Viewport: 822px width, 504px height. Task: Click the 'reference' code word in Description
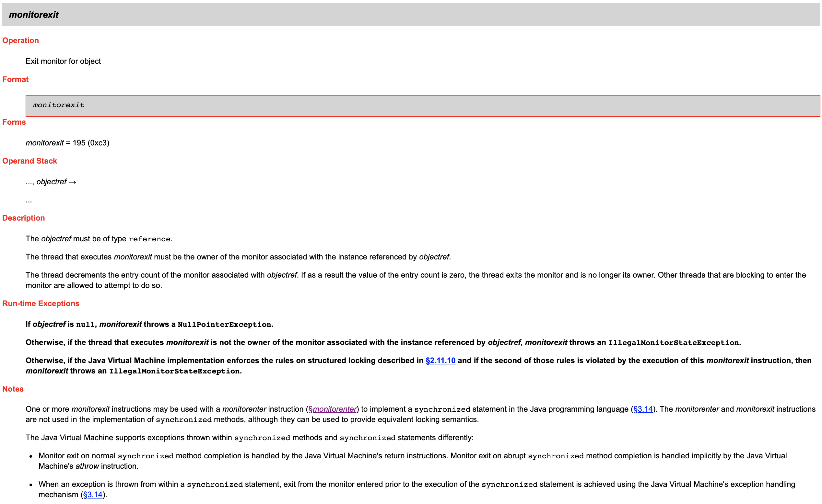149,239
